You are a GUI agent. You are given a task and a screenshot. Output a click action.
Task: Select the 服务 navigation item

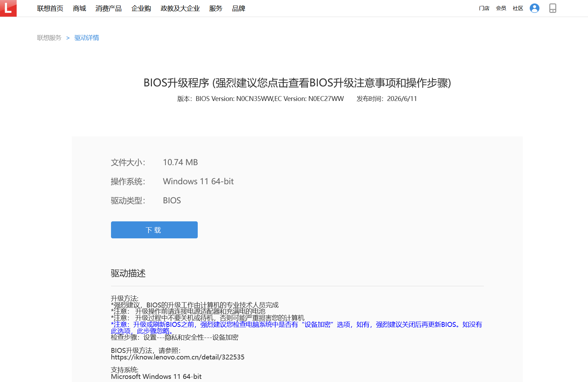(216, 8)
